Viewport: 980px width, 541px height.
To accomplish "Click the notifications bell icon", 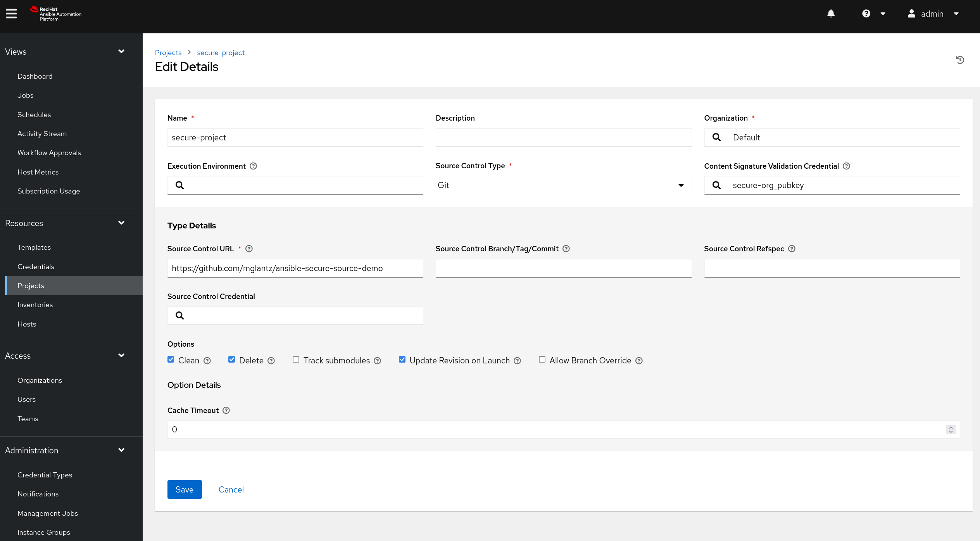I will [831, 13].
